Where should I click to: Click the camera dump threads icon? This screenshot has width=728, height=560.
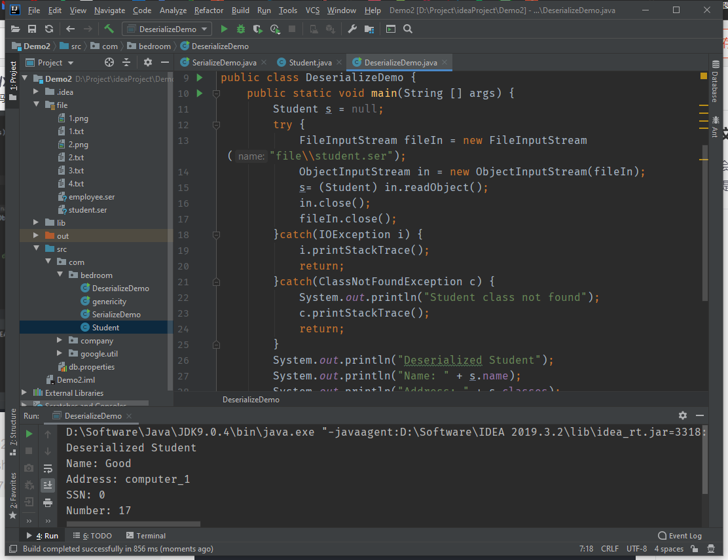coord(29,468)
